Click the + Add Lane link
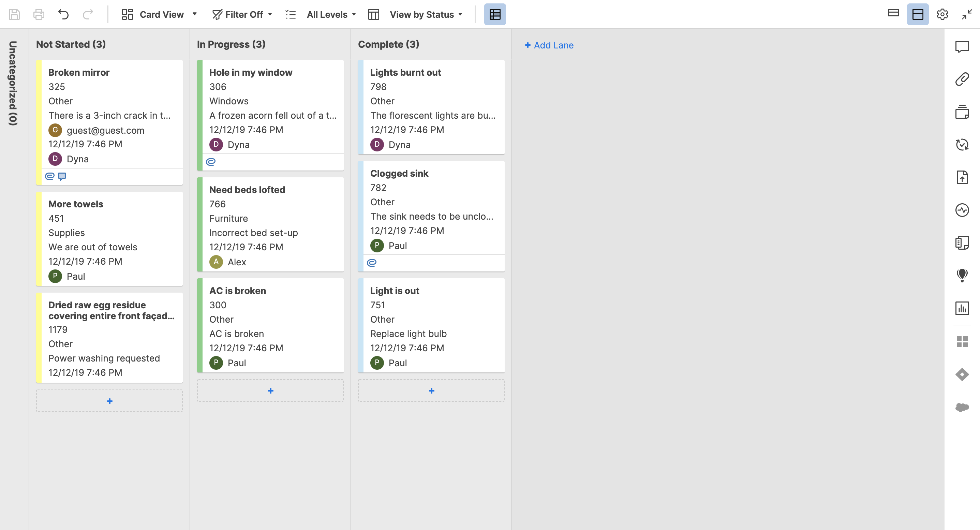The width and height of the screenshot is (980, 530). tap(549, 45)
